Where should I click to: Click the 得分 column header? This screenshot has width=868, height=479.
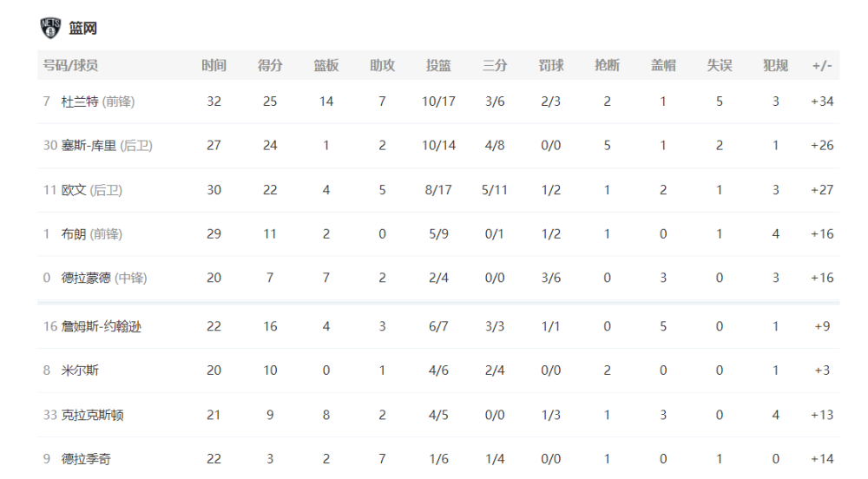[x=270, y=65]
